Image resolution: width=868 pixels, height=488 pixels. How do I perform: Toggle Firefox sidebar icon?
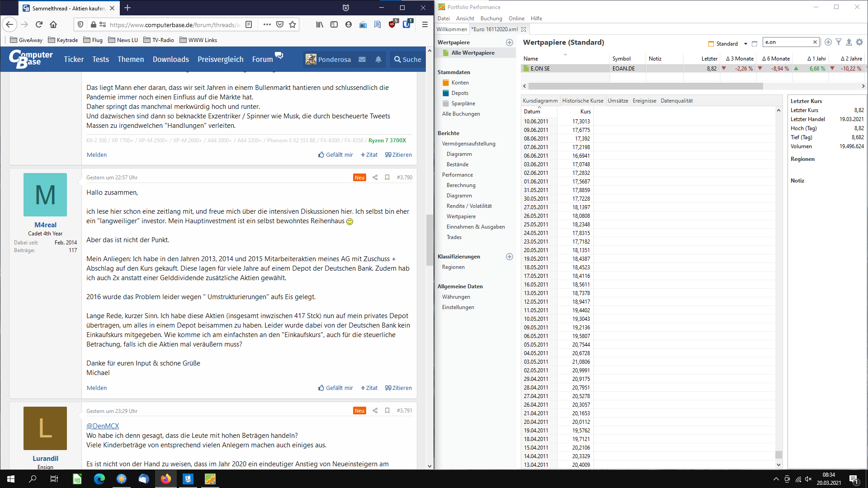[x=334, y=24]
